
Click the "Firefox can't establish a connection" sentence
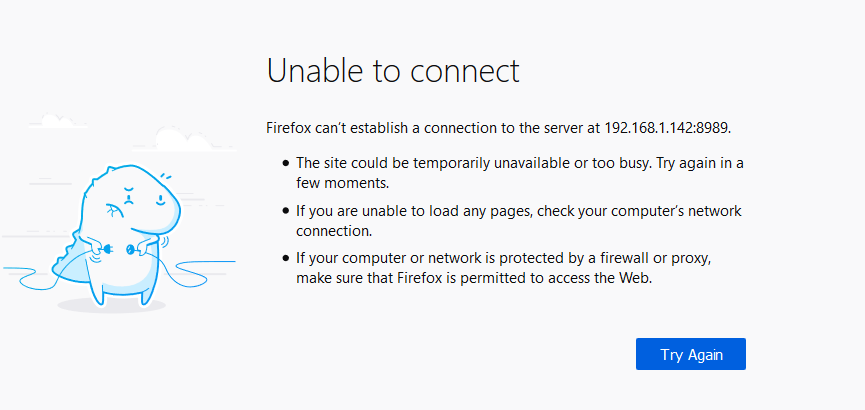pos(499,128)
